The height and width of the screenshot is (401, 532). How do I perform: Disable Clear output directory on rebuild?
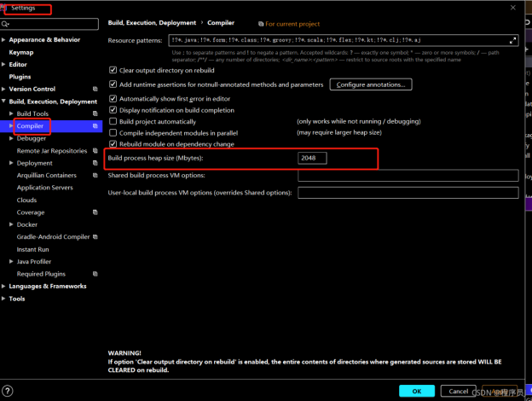pyautogui.click(x=113, y=70)
